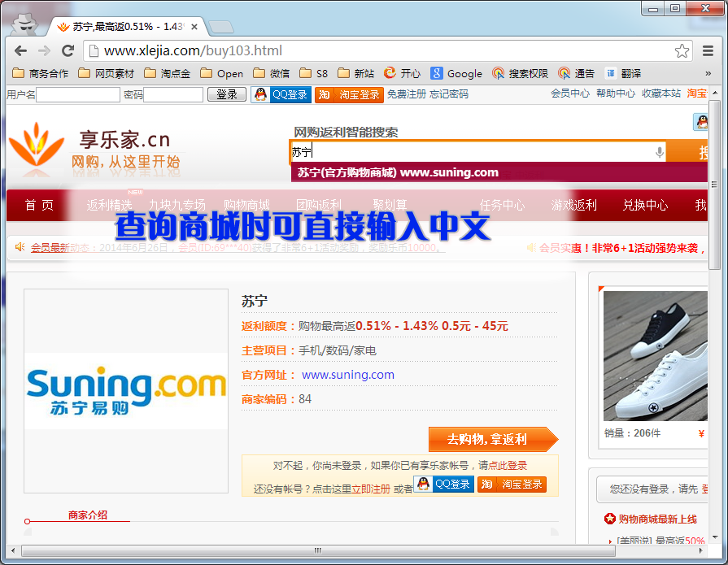Click the microphone icon in search box
This screenshot has height=565, width=728.
tap(660, 152)
